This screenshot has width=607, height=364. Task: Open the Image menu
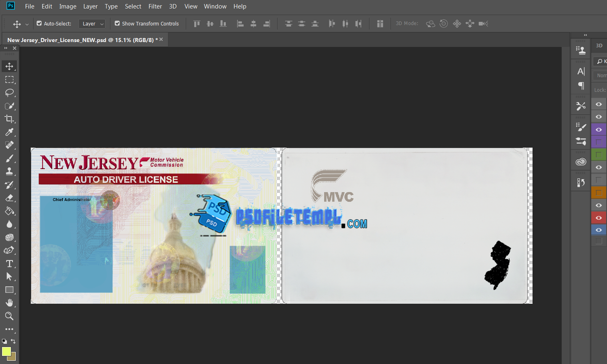pyautogui.click(x=68, y=6)
